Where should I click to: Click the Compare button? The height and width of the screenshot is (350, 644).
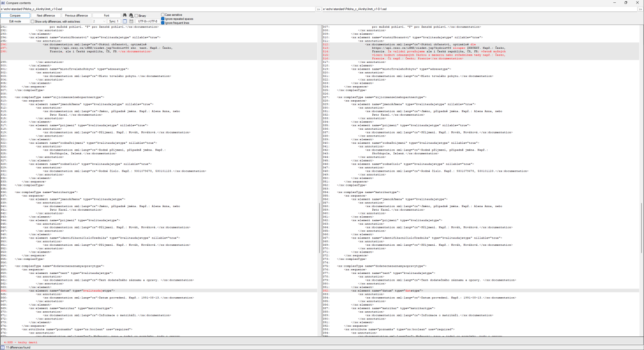tap(15, 16)
